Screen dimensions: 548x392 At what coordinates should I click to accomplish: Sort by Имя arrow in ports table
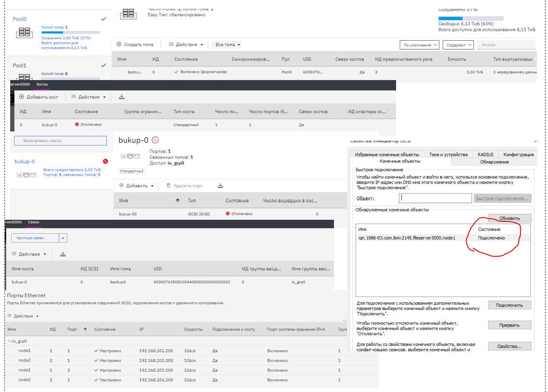point(178,200)
